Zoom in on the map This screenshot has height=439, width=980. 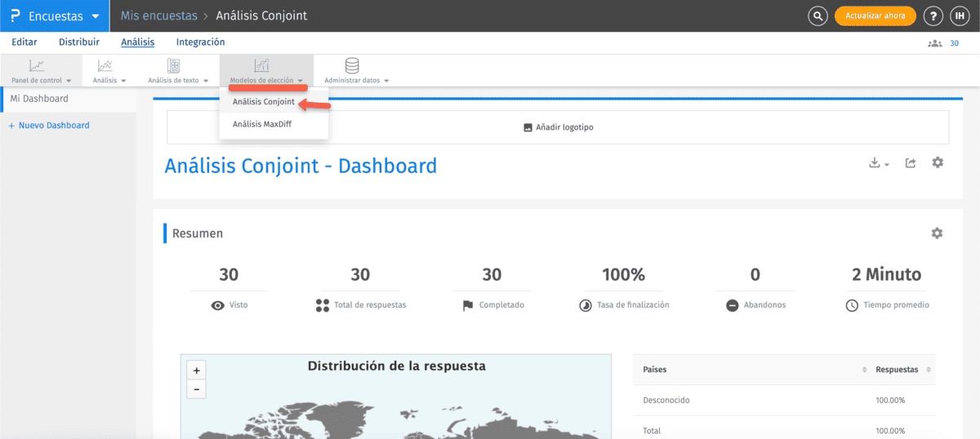tap(197, 370)
